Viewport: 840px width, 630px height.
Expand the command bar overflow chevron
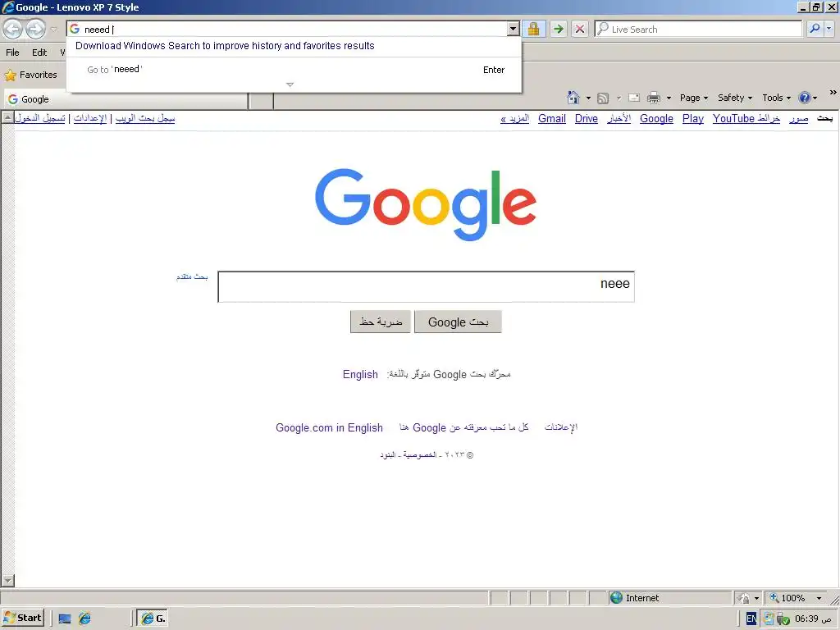tap(833, 93)
